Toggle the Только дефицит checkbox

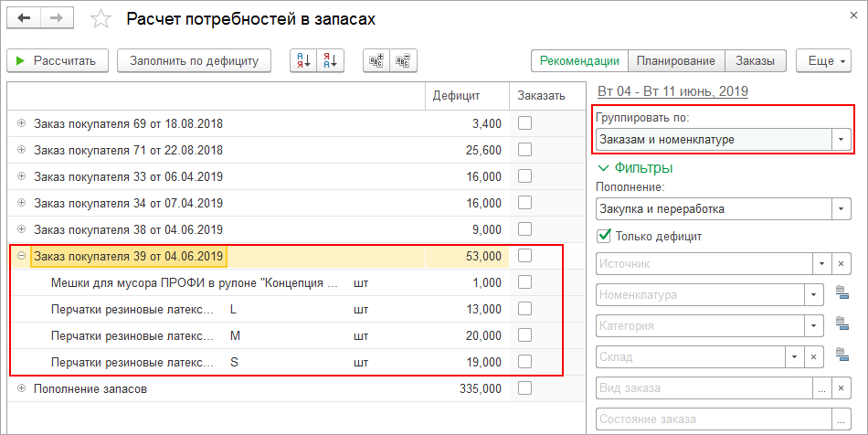(x=604, y=236)
